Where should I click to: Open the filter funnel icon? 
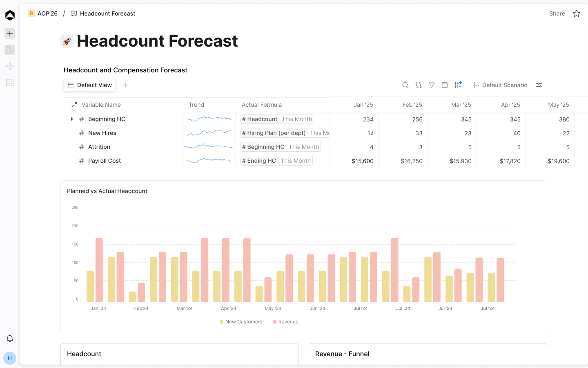tap(432, 85)
